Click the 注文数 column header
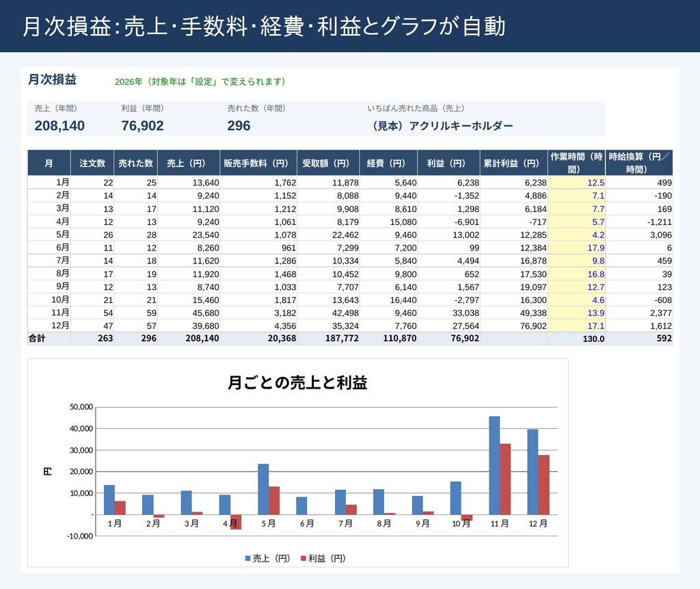 pos(92,163)
